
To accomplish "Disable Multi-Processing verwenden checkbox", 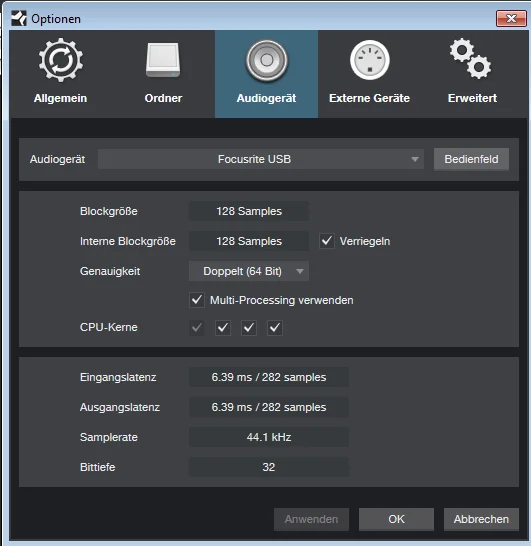I will point(197,300).
